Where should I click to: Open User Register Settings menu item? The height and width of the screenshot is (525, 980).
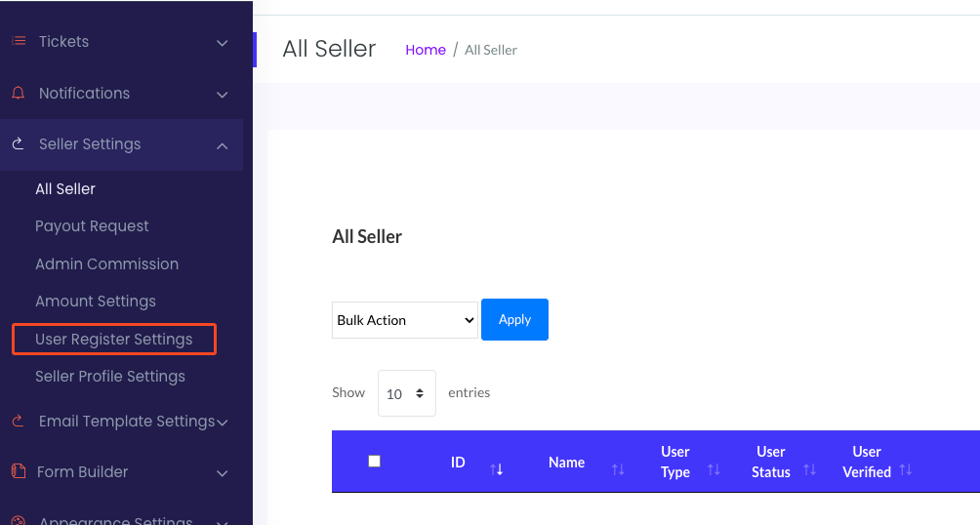coord(114,340)
